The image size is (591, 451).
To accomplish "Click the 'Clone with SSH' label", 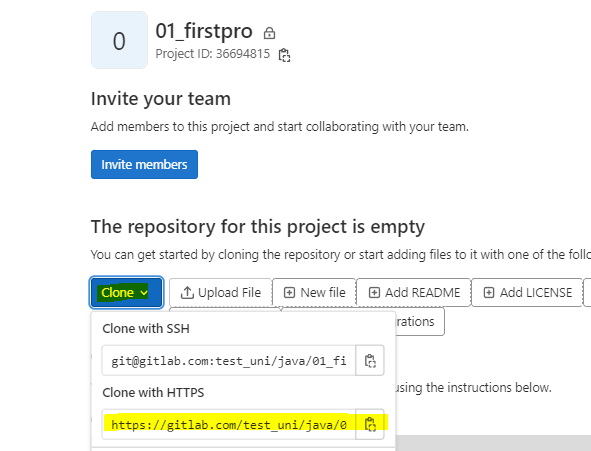I will pos(146,329).
